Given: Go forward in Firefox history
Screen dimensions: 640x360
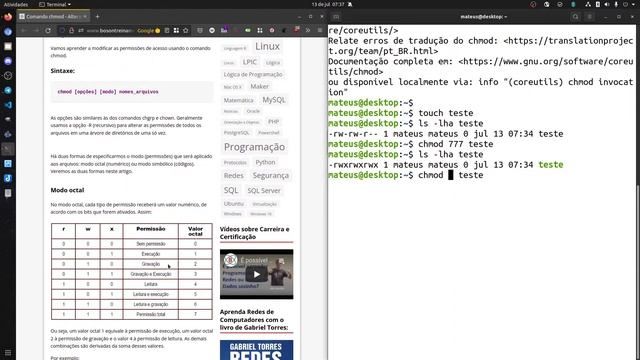Looking at the screenshot, I should (x=36, y=30).
